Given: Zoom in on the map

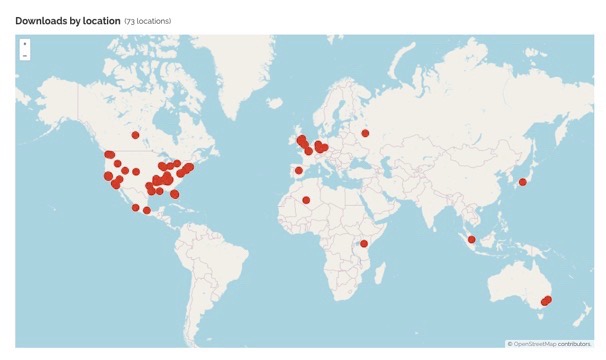Looking at the screenshot, I should click(x=25, y=44).
